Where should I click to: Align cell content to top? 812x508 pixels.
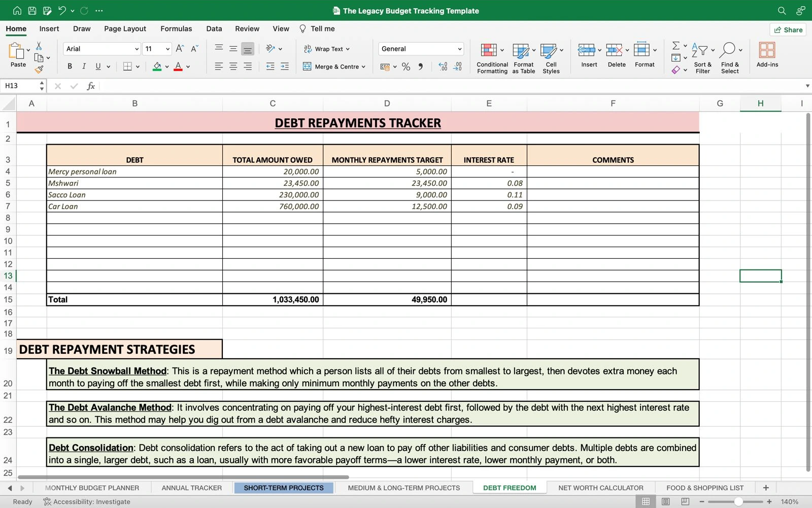point(219,48)
